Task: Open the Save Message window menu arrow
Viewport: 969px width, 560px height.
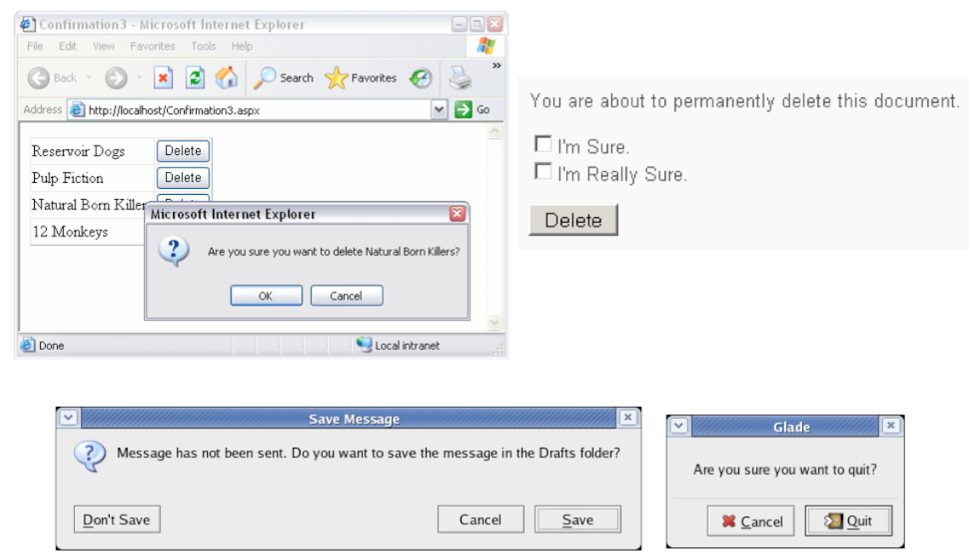Action: [x=69, y=418]
